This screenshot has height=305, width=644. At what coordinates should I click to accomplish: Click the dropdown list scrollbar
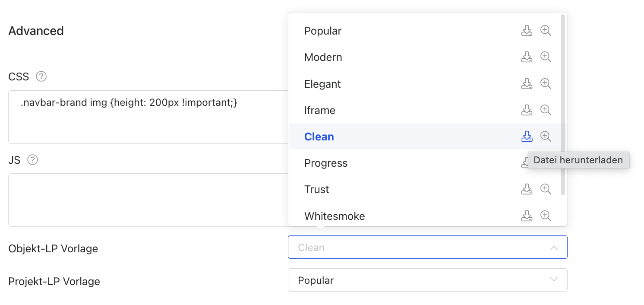[x=562, y=104]
